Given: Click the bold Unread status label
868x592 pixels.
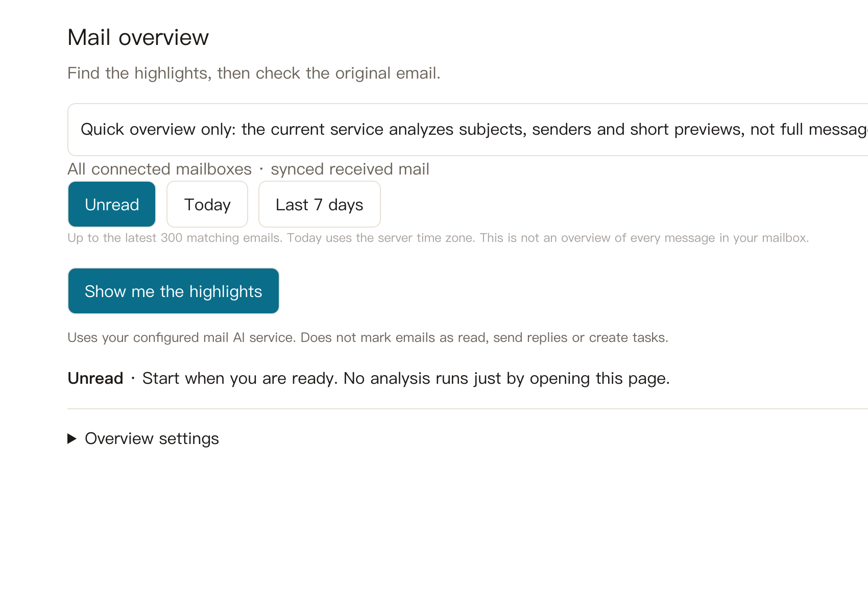Looking at the screenshot, I should (95, 378).
